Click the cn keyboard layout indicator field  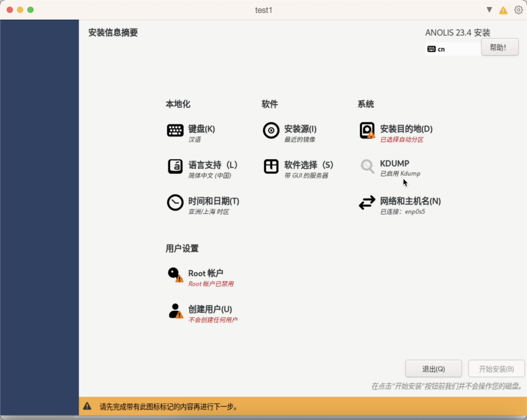453,49
